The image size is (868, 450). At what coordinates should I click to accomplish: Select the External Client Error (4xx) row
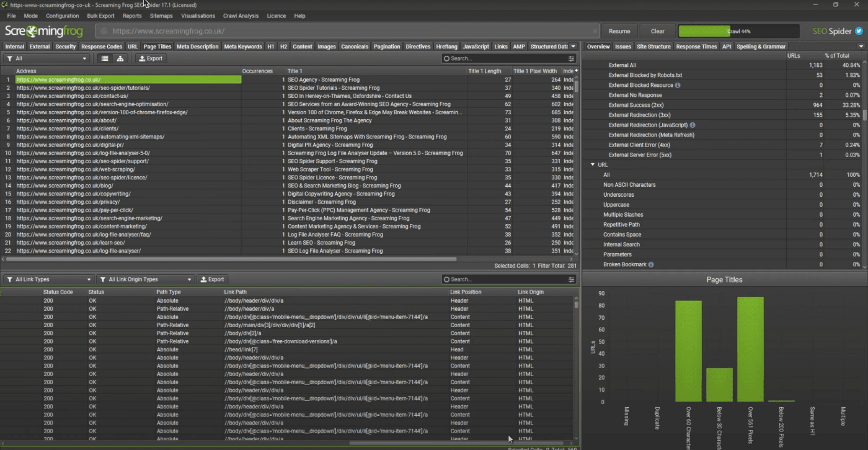[723, 145]
